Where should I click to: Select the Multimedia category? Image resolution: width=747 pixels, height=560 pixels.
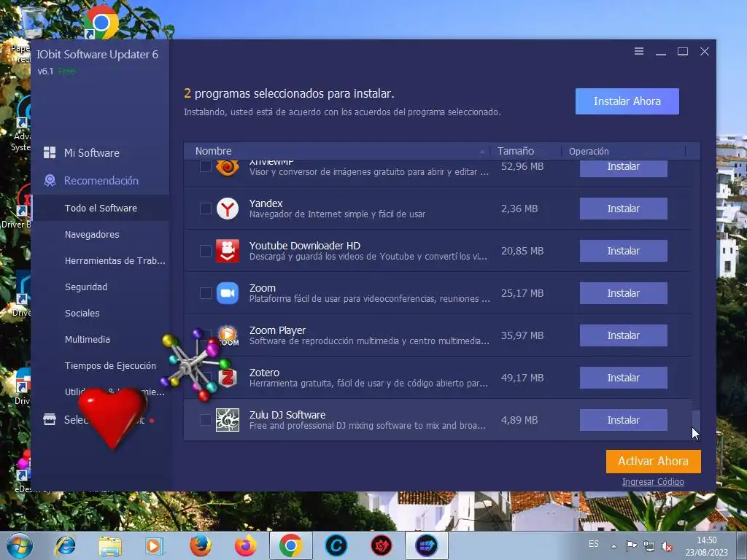[x=88, y=339]
